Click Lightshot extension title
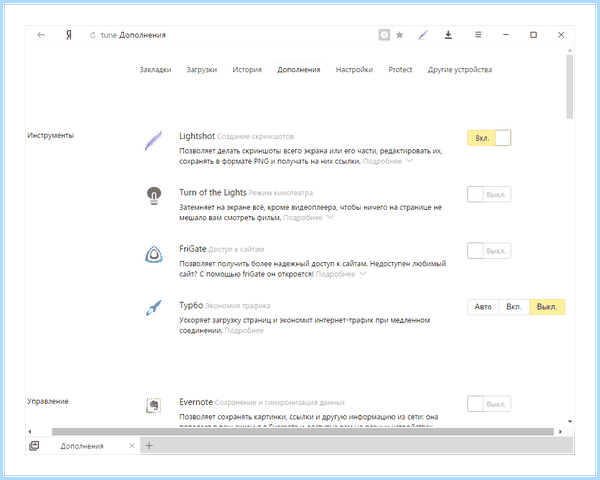 197,136
